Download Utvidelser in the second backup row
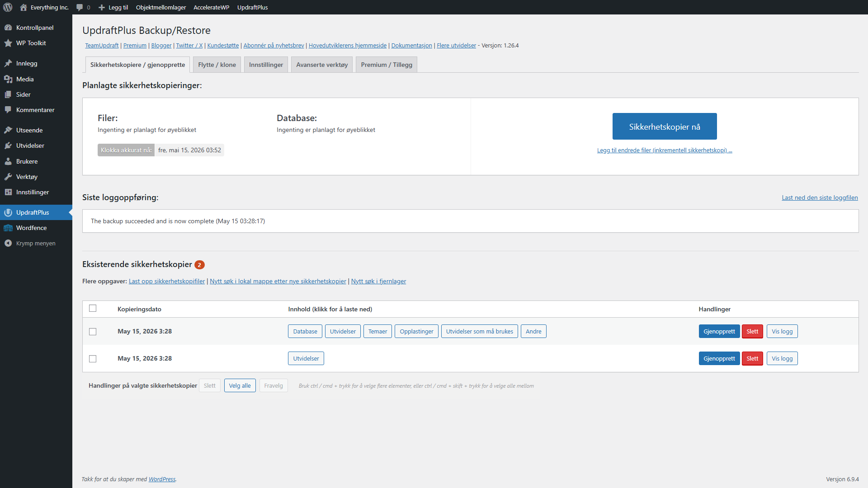Viewport: 868px width, 488px height. point(306,358)
